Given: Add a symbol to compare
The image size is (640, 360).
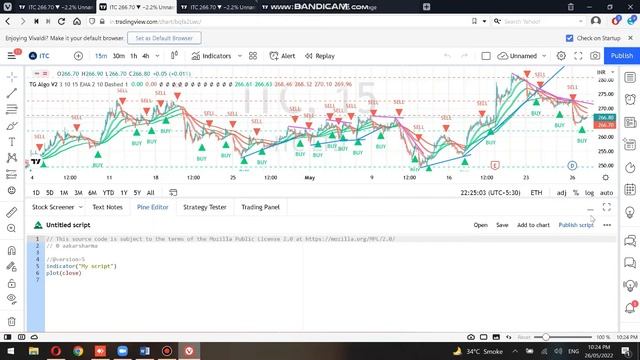Looking at the screenshot, I should (78, 56).
